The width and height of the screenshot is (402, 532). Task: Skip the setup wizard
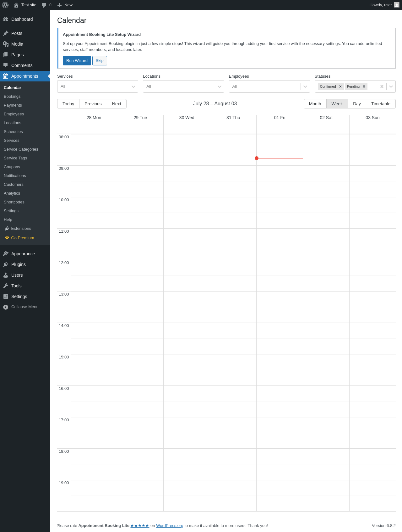coord(100,61)
